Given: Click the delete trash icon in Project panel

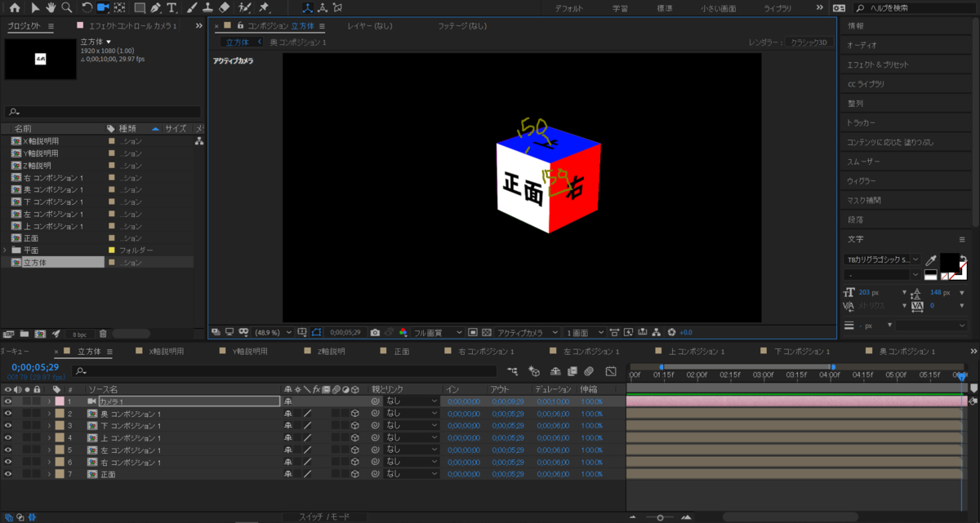Looking at the screenshot, I should (103, 334).
